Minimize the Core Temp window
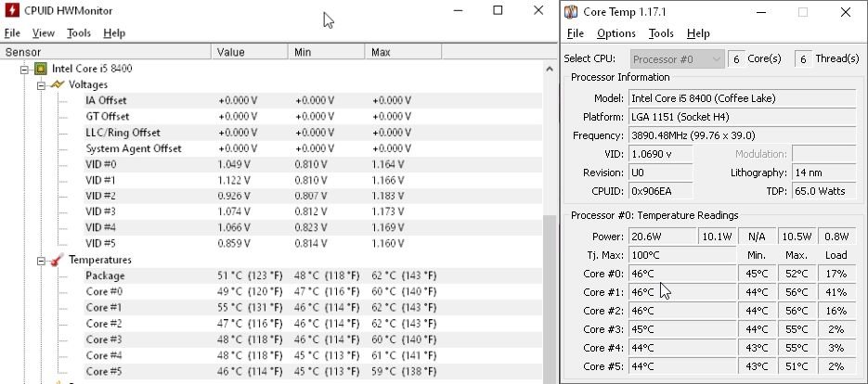 tap(760, 12)
